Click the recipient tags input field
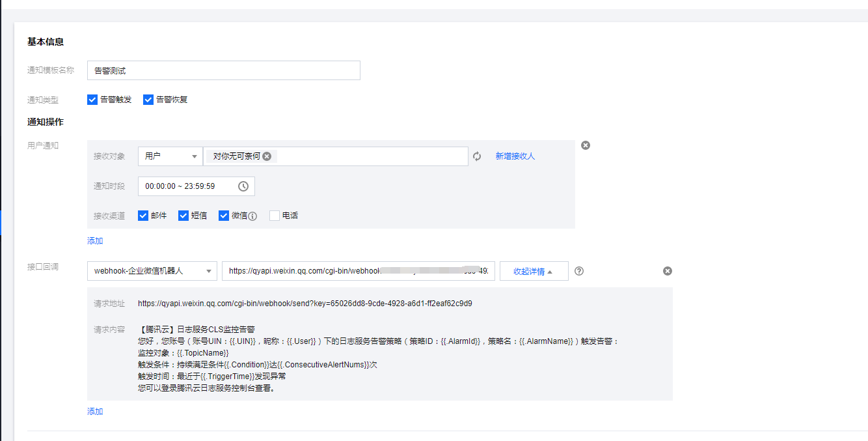Screen dimensions: 868x441 pyautogui.click(x=336, y=156)
